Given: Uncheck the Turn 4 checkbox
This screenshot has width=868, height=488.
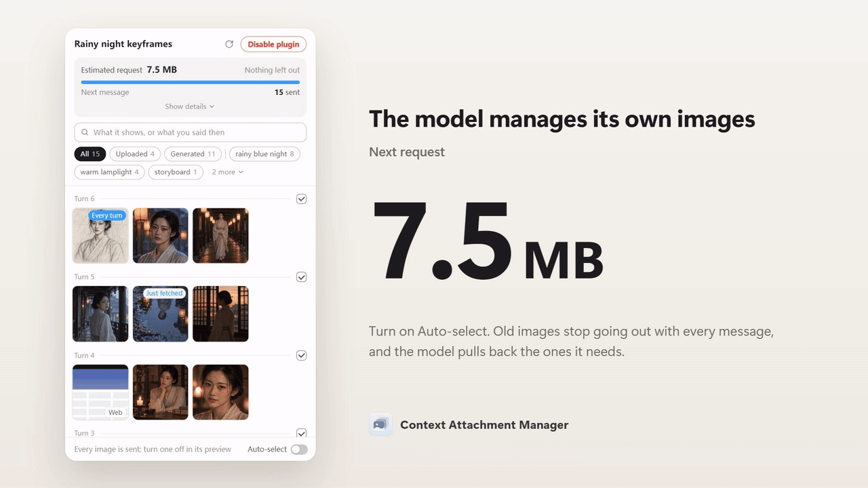Looking at the screenshot, I should (x=302, y=355).
